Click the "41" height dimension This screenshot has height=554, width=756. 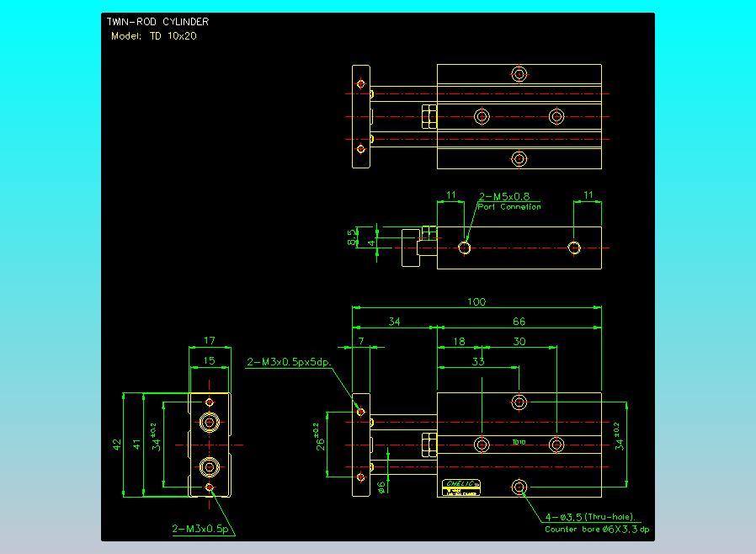(x=137, y=444)
